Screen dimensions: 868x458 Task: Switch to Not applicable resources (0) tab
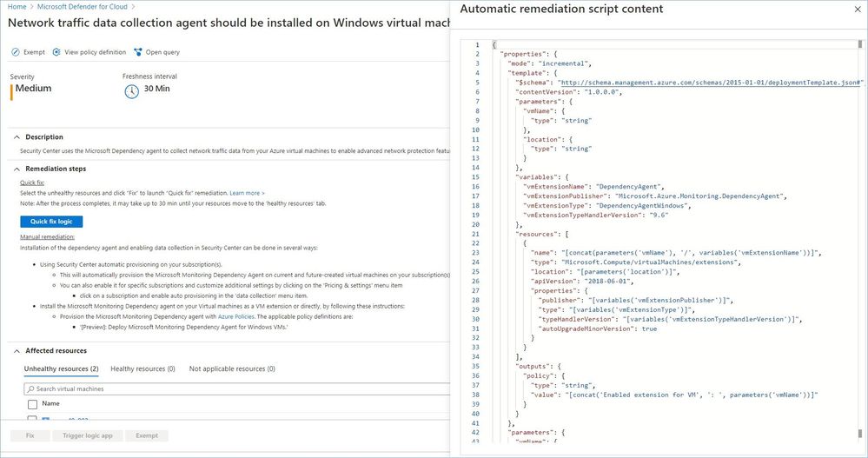click(232, 368)
